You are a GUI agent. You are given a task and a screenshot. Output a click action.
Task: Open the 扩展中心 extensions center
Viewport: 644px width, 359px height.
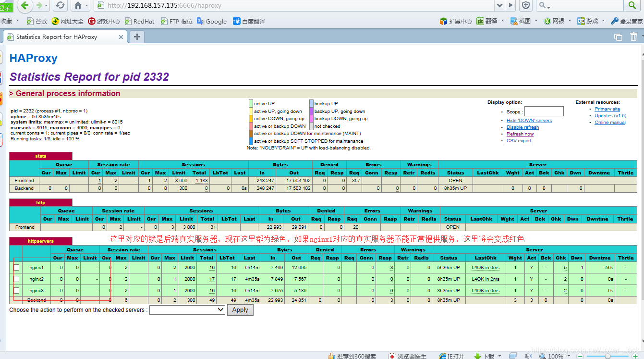(x=456, y=21)
